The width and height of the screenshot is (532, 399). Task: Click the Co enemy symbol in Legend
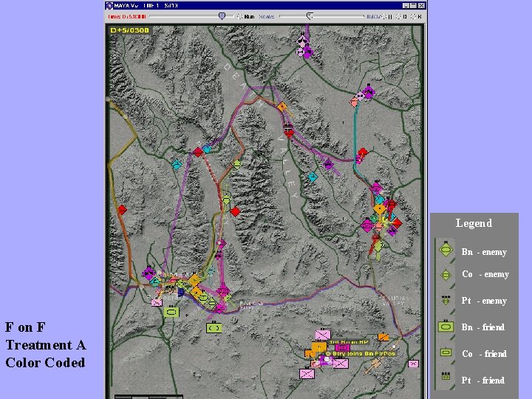click(446, 274)
